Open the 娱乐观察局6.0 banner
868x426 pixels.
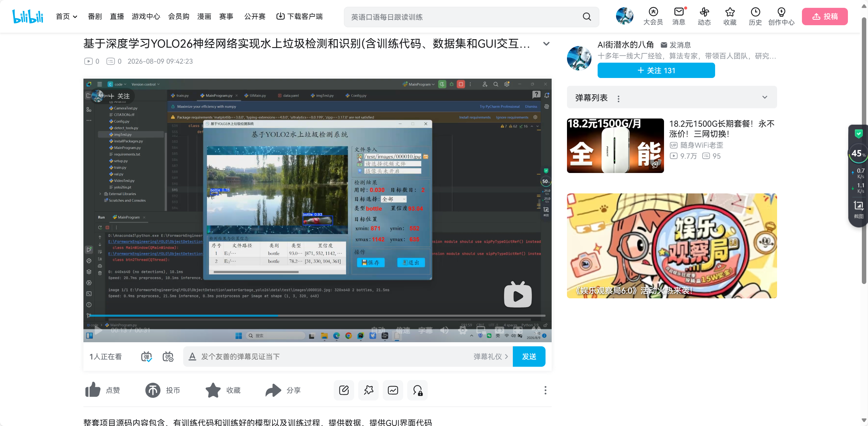click(x=672, y=246)
